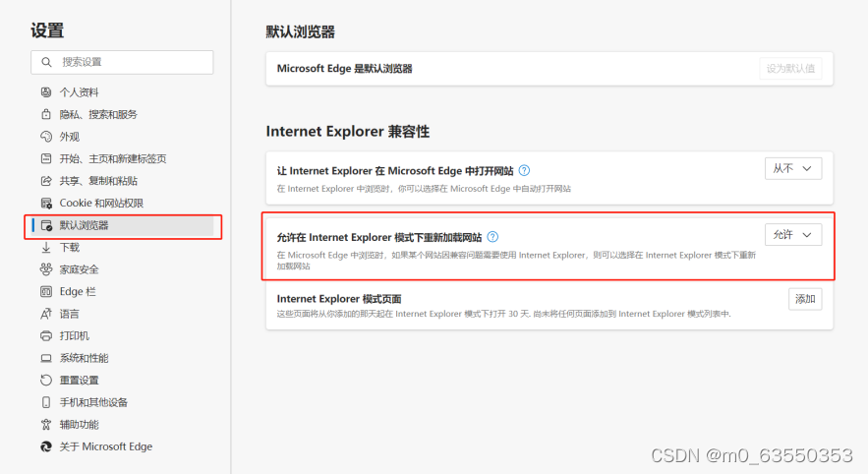Click Internet Explorer 模式页面 heading
This screenshot has height=474, width=868.
tap(339, 299)
